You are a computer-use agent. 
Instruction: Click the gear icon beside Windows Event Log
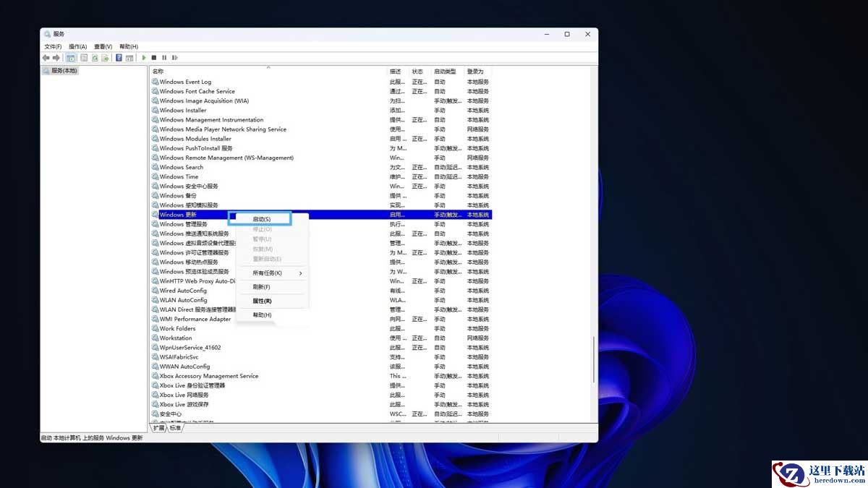point(155,82)
